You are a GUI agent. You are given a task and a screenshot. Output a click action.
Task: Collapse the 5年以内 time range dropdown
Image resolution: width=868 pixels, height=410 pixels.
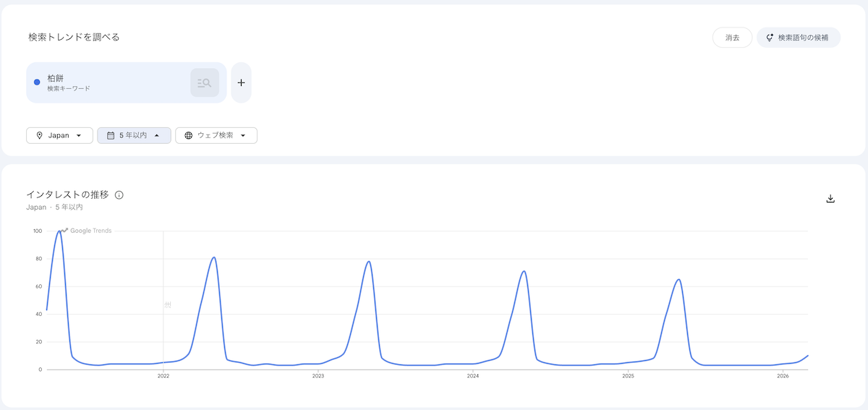134,135
